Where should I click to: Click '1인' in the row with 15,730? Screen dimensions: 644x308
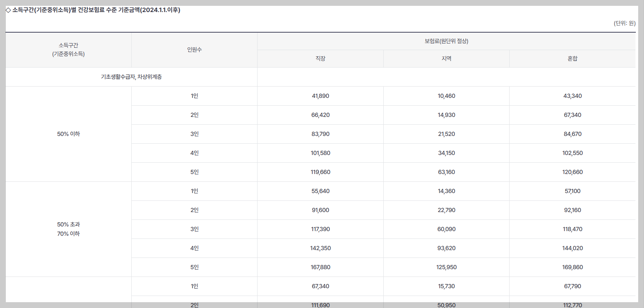coord(194,286)
